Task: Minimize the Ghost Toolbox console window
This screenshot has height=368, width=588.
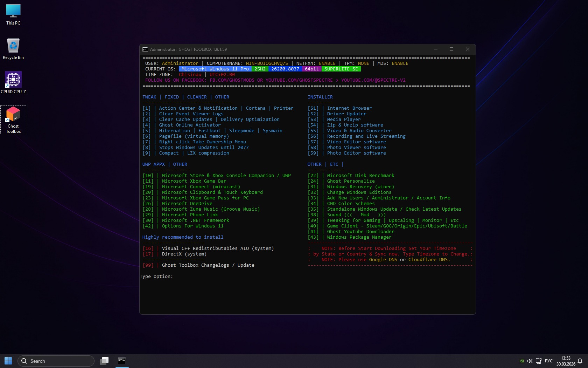Action: 436,49
